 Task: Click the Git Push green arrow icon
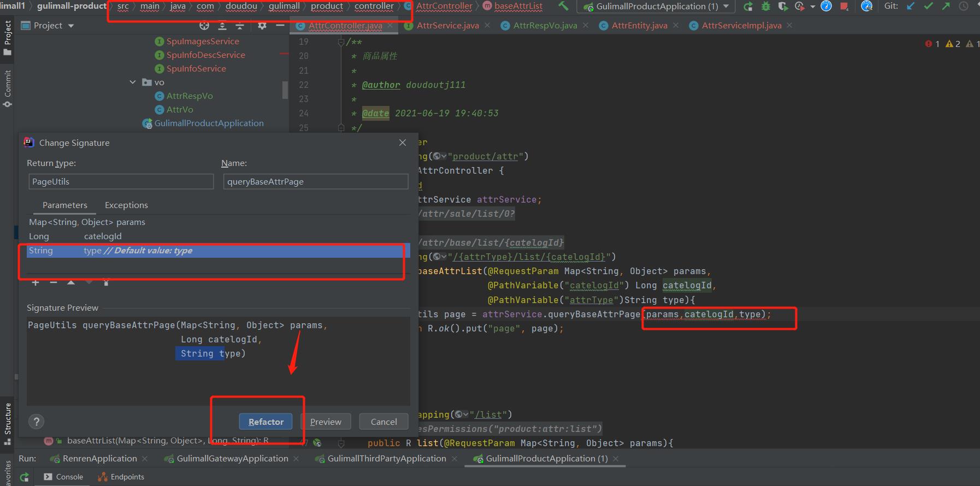[946, 7]
